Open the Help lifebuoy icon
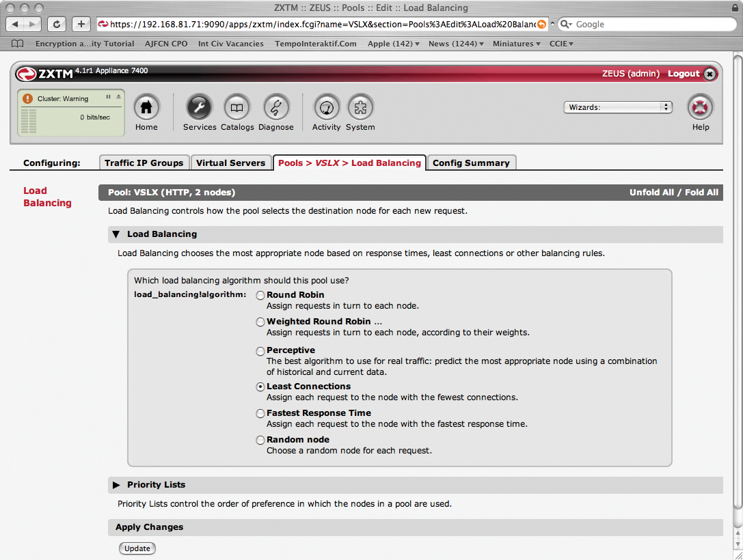 coord(700,107)
